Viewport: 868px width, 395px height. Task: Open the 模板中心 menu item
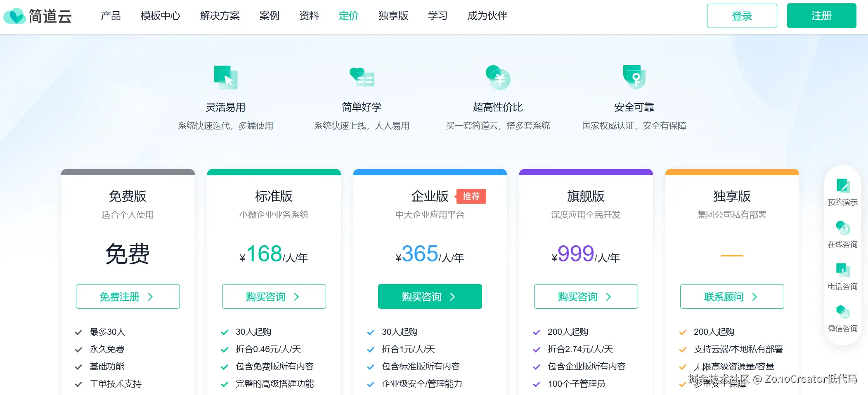pos(160,16)
